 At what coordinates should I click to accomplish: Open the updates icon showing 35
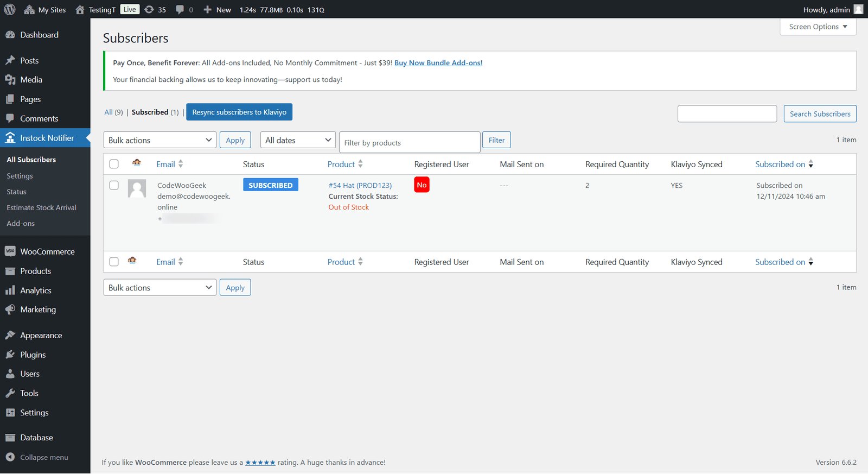point(149,10)
